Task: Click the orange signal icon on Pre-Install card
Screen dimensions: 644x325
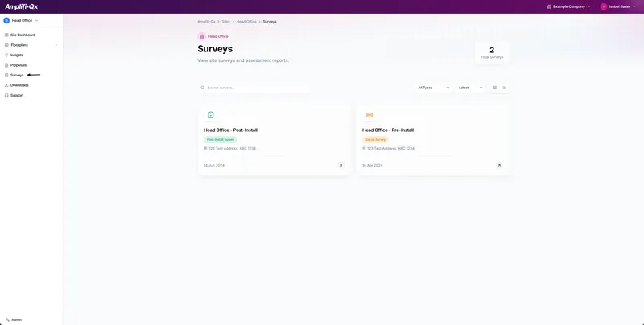Action: coord(369,115)
